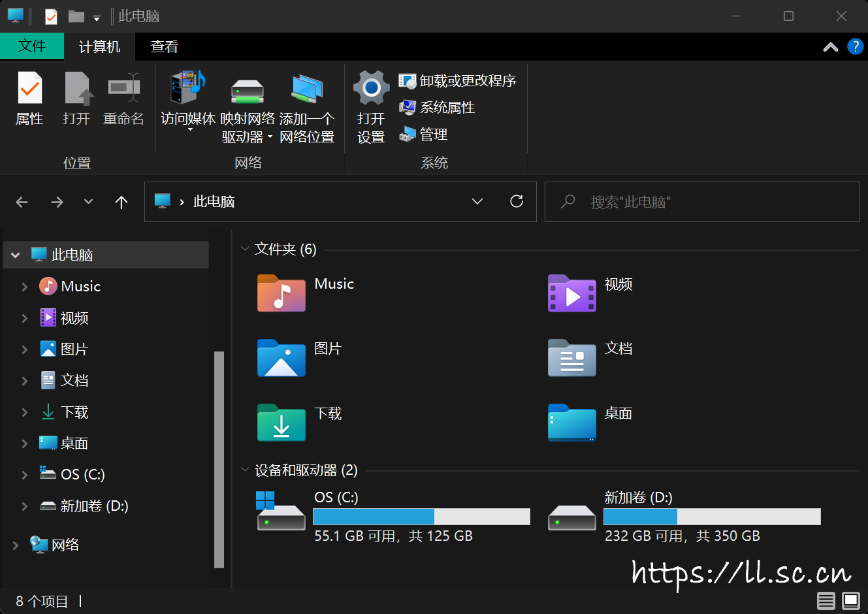Select the Music folder icon in content area

[281, 293]
